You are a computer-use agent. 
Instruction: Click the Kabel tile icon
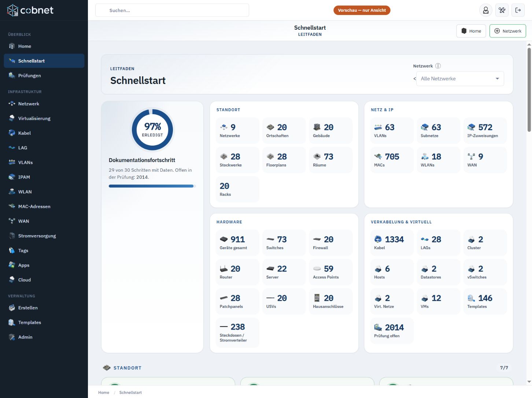pyautogui.click(x=378, y=239)
